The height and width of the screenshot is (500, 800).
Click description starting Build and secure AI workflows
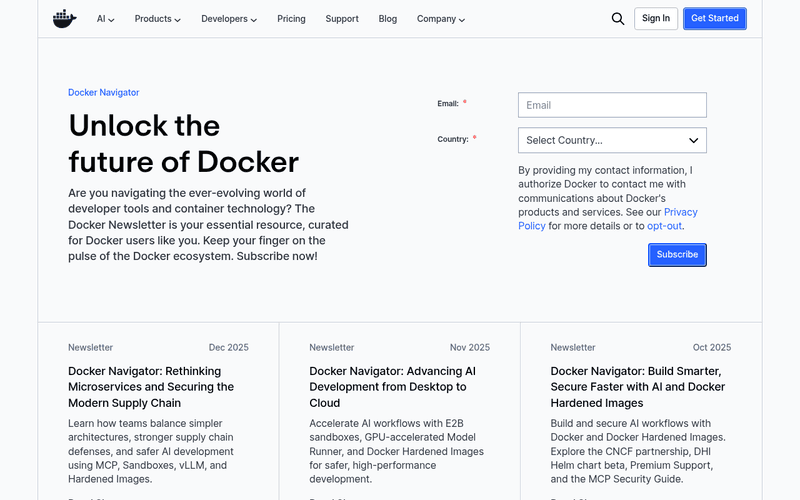click(638, 451)
